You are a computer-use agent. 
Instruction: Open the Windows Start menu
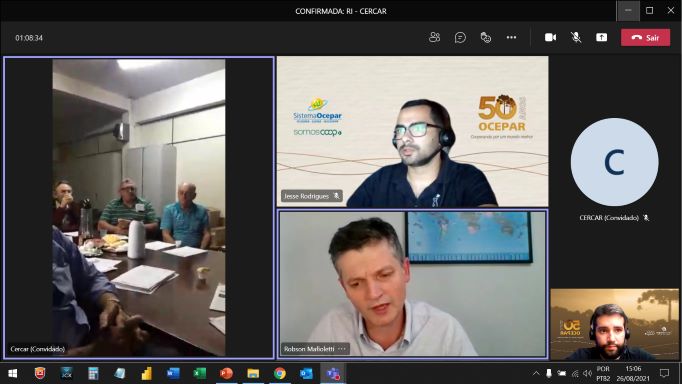coord(13,374)
